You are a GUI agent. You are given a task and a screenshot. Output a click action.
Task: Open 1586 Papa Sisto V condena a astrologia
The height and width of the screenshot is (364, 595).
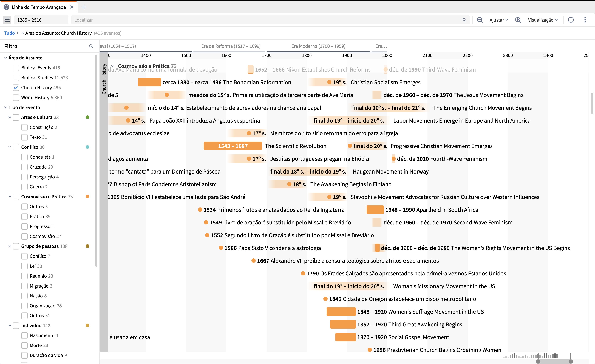[x=273, y=248]
